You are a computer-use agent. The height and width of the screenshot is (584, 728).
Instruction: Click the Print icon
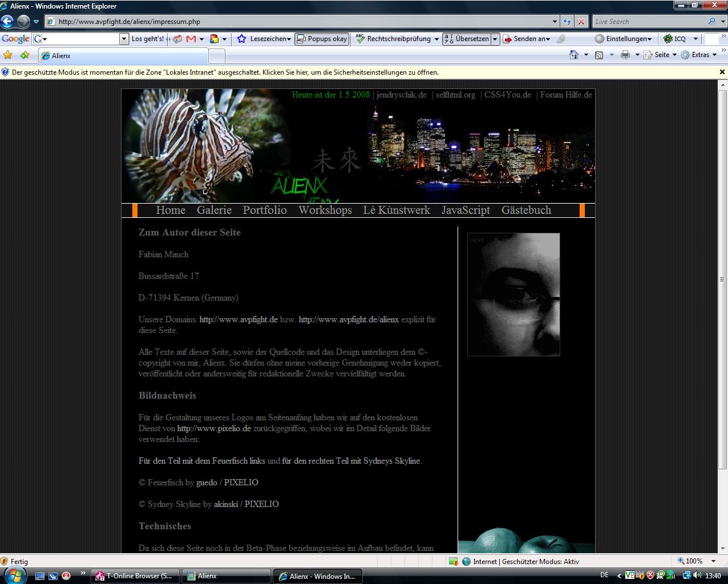[625, 55]
